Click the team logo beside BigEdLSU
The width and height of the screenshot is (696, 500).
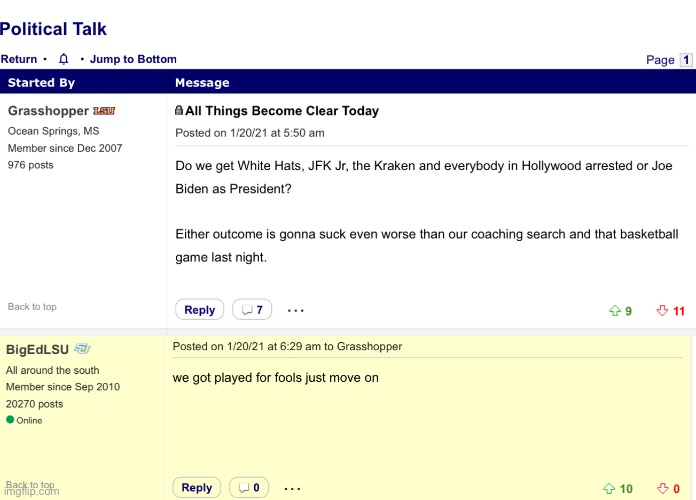point(82,348)
